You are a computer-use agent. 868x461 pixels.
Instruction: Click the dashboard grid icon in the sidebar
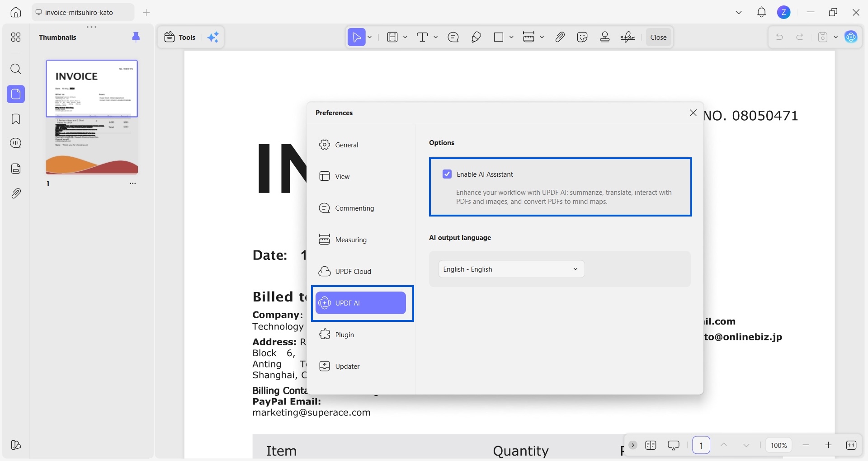pyautogui.click(x=16, y=37)
